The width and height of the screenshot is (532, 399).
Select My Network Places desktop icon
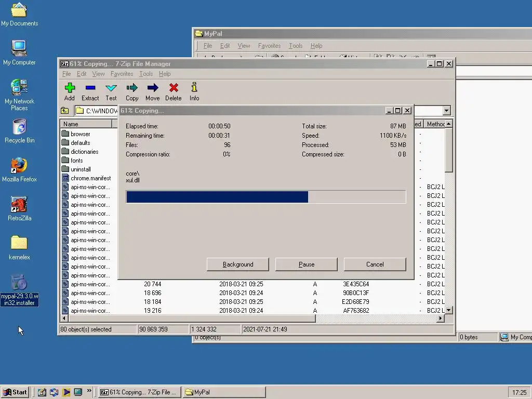tap(19, 95)
